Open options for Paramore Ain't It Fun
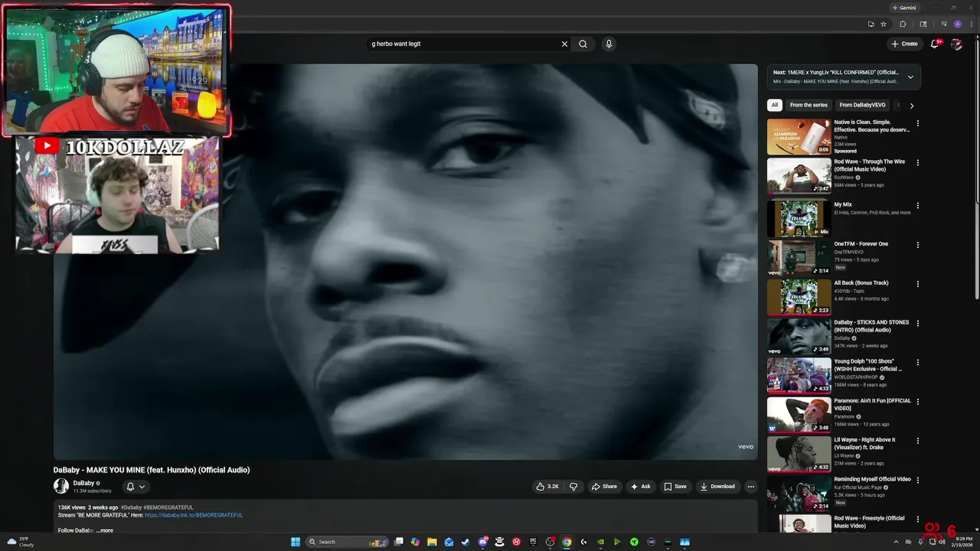This screenshot has width=980, height=551. [918, 401]
